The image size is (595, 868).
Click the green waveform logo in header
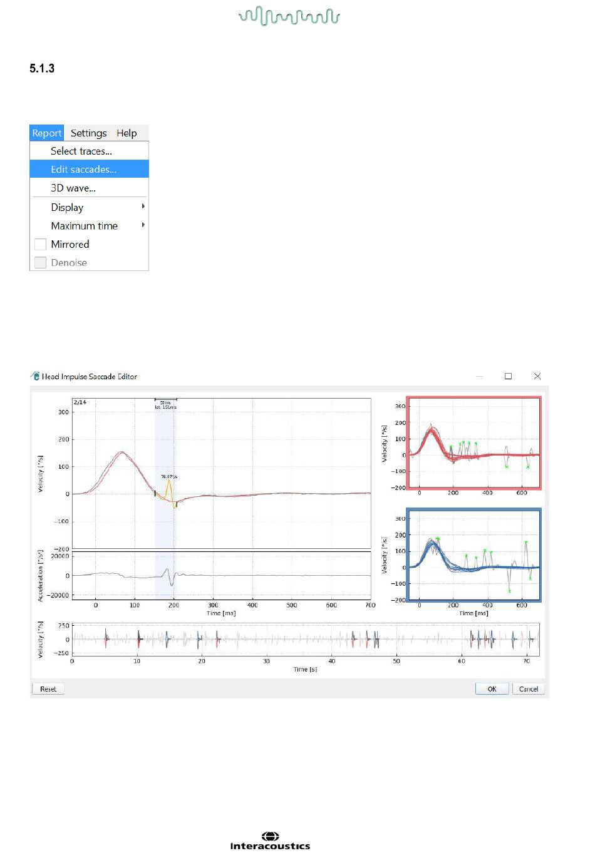(289, 16)
